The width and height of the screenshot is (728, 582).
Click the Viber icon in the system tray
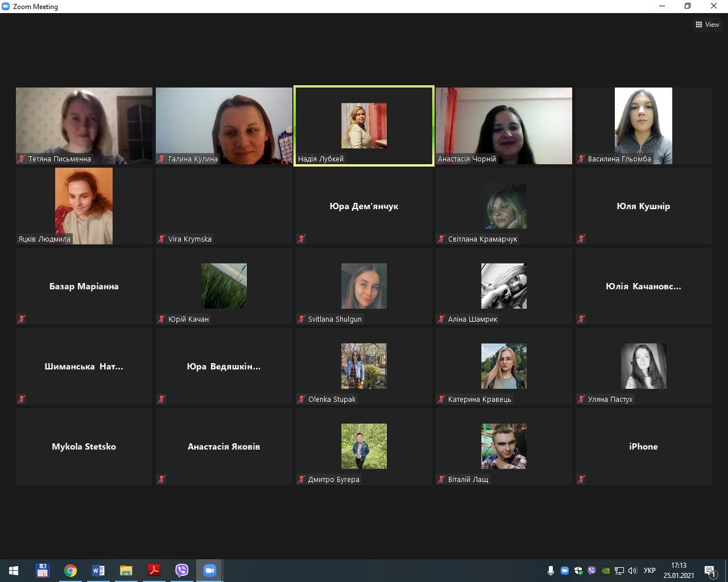[592, 571]
